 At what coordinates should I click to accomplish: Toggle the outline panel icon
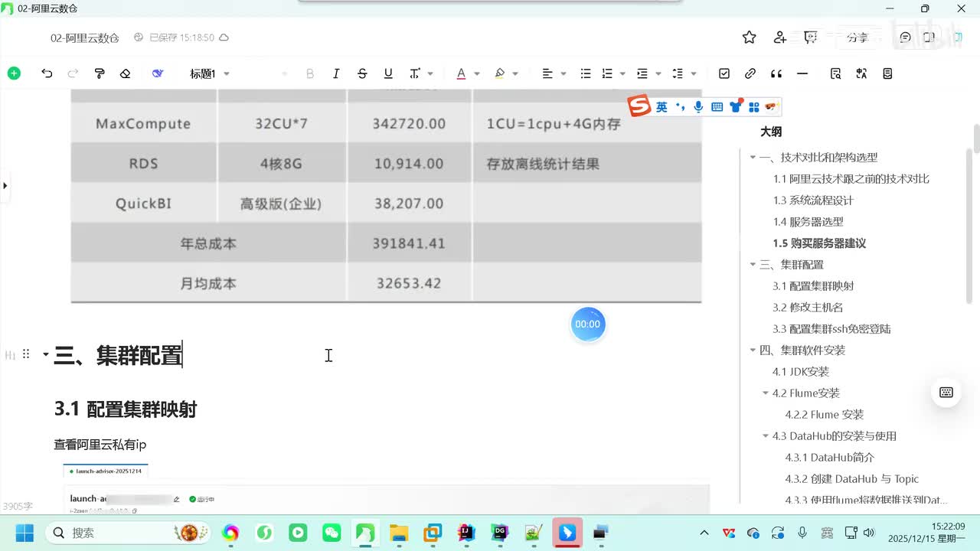pyautogui.click(x=888, y=73)
